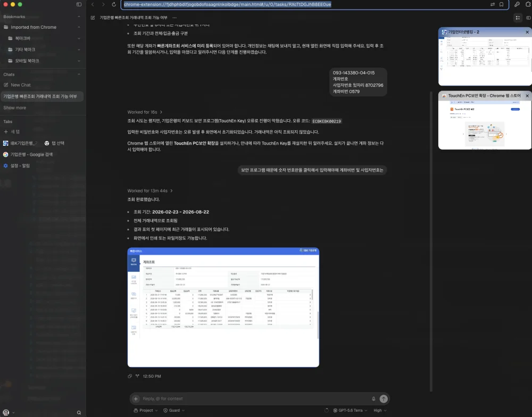Click the 12:50 PM timestamp
This screenshot has height=417, width=532.
point(152,376)
